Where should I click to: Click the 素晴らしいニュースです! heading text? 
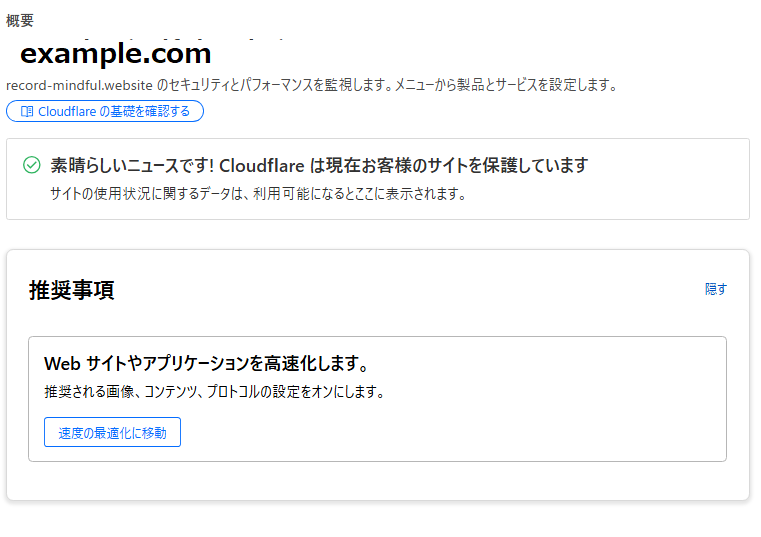pyautogui.click(x=132, y=165)
